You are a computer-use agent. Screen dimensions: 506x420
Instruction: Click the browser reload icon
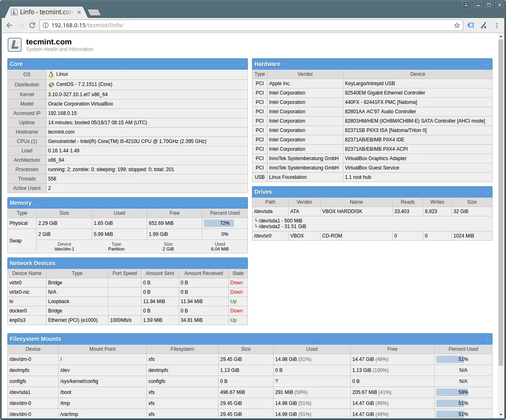point(32,25)
